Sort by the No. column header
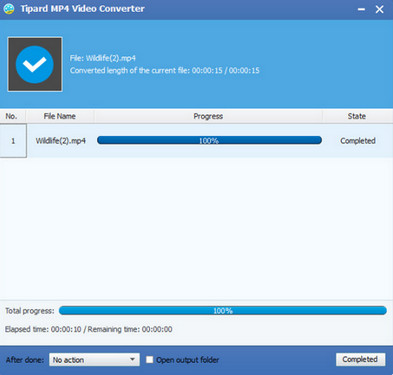 pyautogui.click(x=11, y=116)
